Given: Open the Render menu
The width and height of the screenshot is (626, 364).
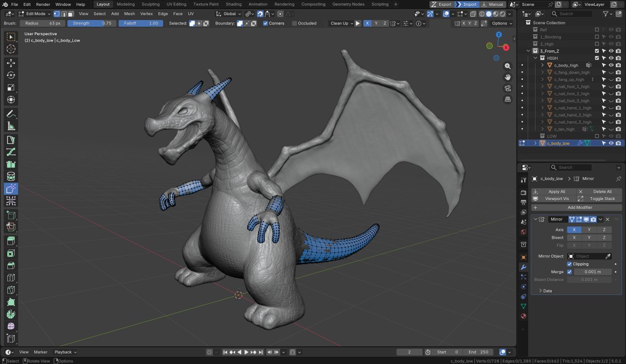Looking at the screenshot, I should tap(43, 4).
